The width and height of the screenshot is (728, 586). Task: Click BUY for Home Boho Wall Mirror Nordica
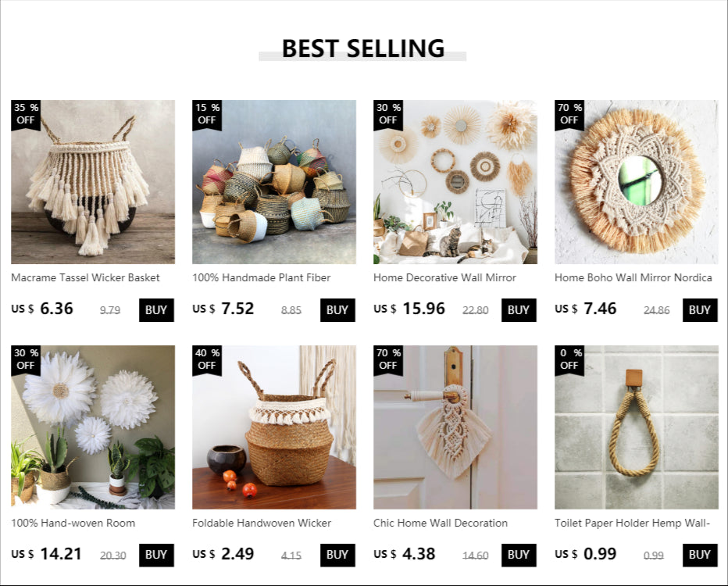point(700,310)
